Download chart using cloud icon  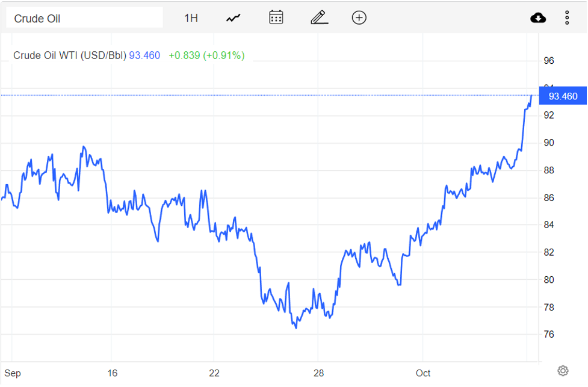pyautogui.click(x=538, y=18)
